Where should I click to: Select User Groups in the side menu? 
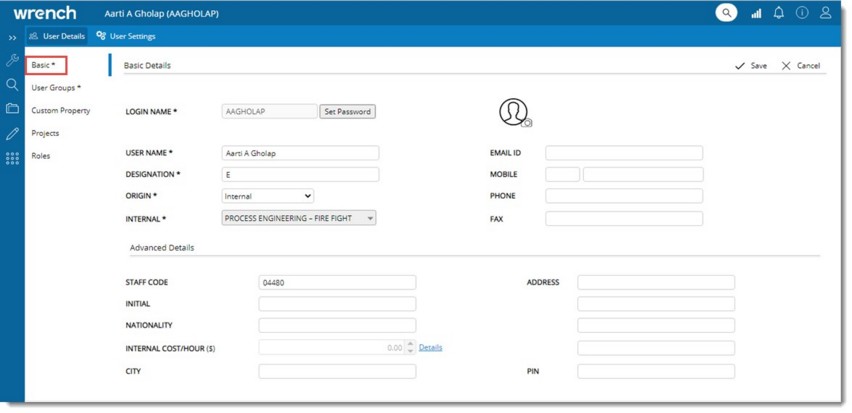point(56,88)
